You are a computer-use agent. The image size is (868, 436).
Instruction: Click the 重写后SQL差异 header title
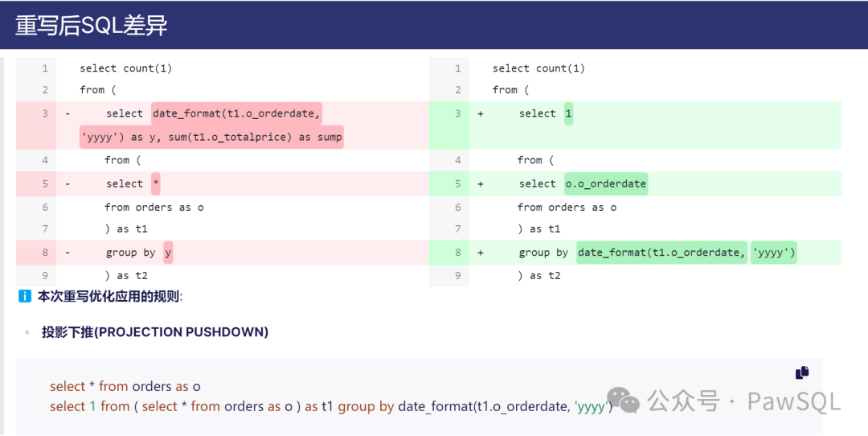91,25
